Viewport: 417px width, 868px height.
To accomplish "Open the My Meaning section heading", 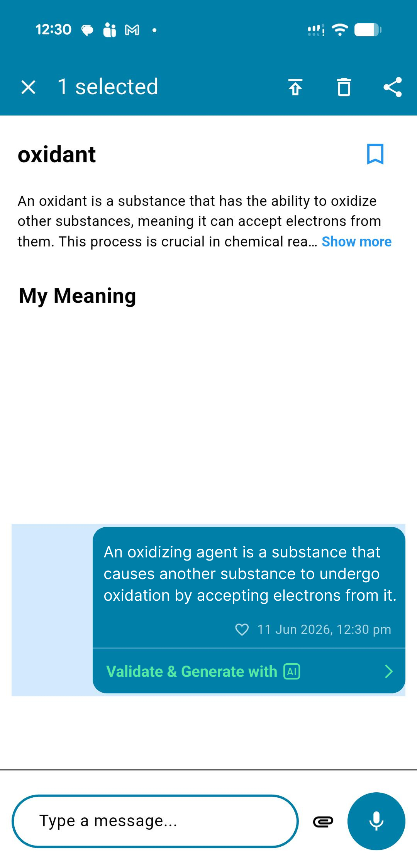I will click(x=78, y=296).
